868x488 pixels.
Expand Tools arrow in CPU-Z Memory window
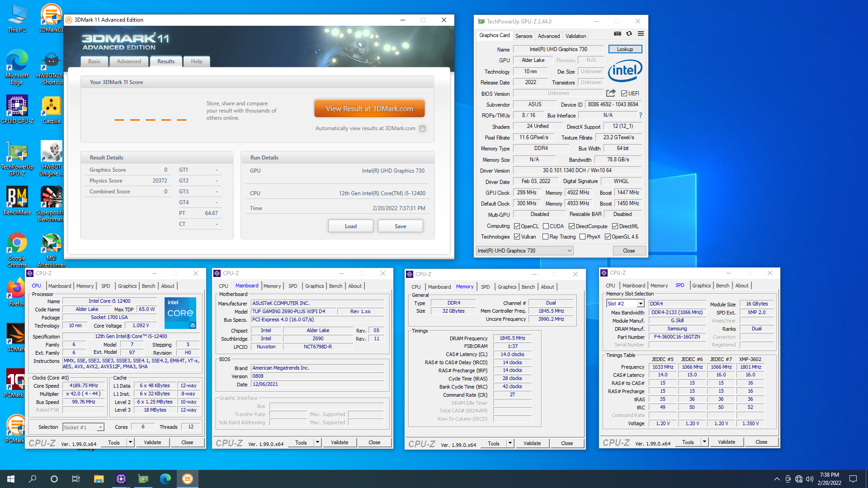tap(510, 443)
